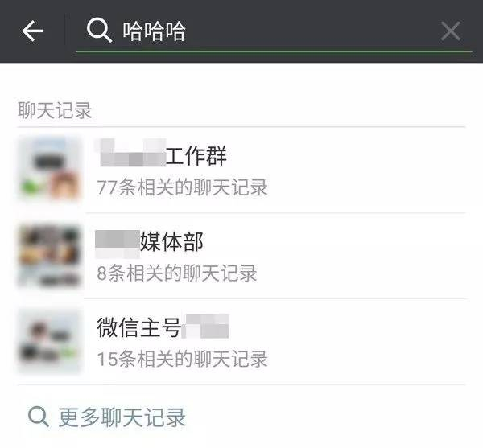Viewport: 483px width, 448px height.
Task: Open the 工作群 group avatar
Action: [x=50, y=169]
